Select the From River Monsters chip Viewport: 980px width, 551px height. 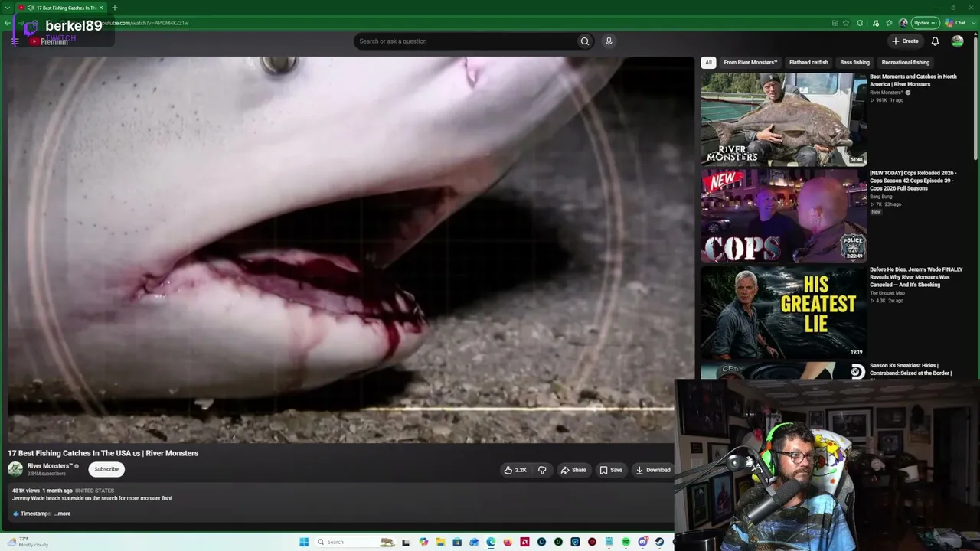750,63
